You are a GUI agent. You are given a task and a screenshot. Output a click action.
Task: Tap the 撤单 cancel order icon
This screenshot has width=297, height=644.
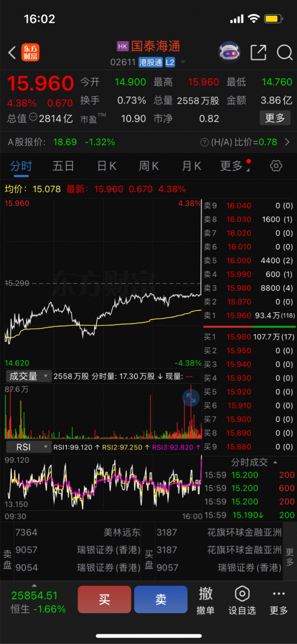pos(205,600)
